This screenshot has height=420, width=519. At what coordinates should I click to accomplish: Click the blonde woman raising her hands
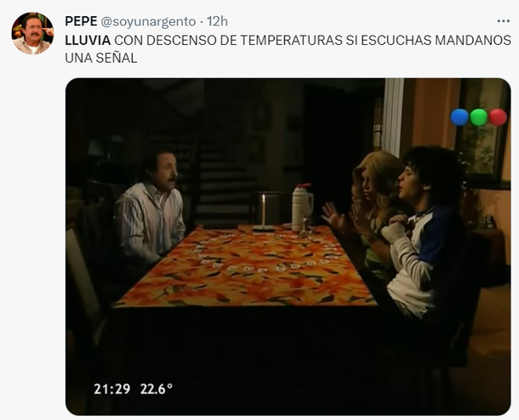pos(368,212)
